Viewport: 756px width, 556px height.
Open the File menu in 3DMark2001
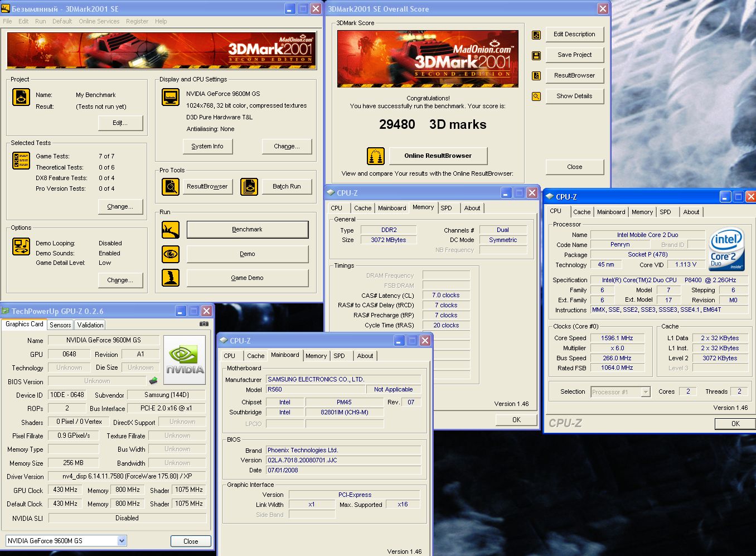coord(7,21)
